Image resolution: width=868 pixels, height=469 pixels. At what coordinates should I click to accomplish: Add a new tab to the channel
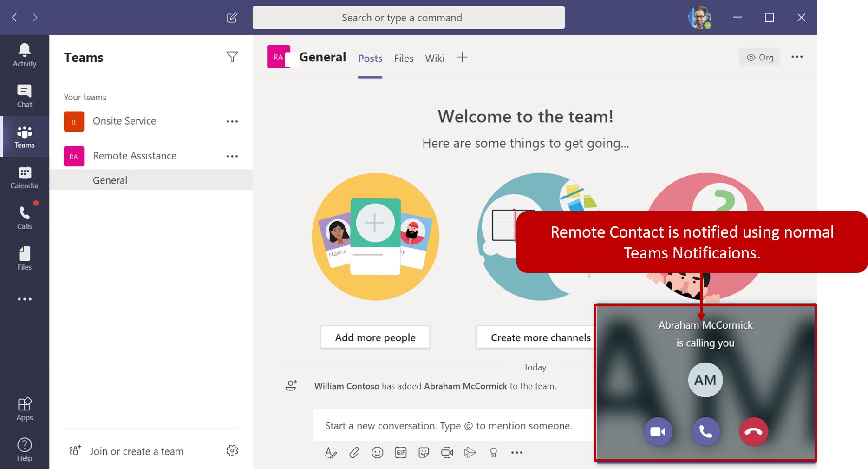pyautogui.click(x=462, y=58)
